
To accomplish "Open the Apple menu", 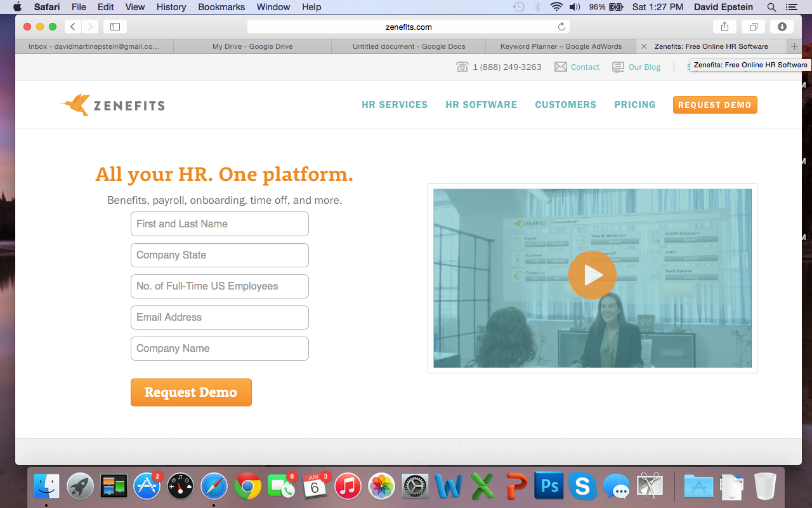I will pyautogui.click(x=17, y=7).
